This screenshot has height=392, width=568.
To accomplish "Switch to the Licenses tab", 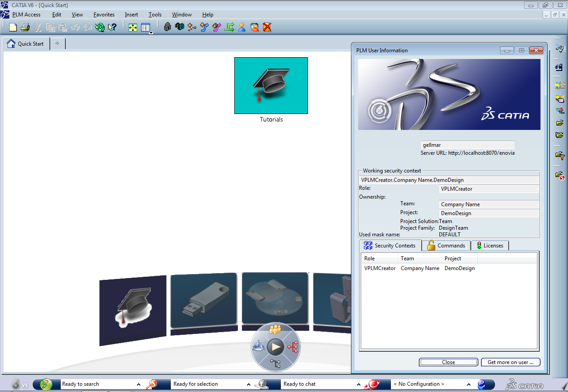I will (x=489, y=245).
